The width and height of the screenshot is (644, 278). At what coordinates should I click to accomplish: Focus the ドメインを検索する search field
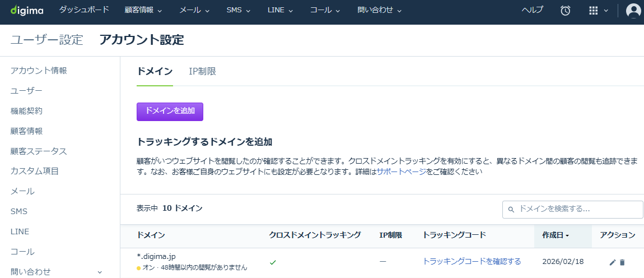click(x=572, y=209)
